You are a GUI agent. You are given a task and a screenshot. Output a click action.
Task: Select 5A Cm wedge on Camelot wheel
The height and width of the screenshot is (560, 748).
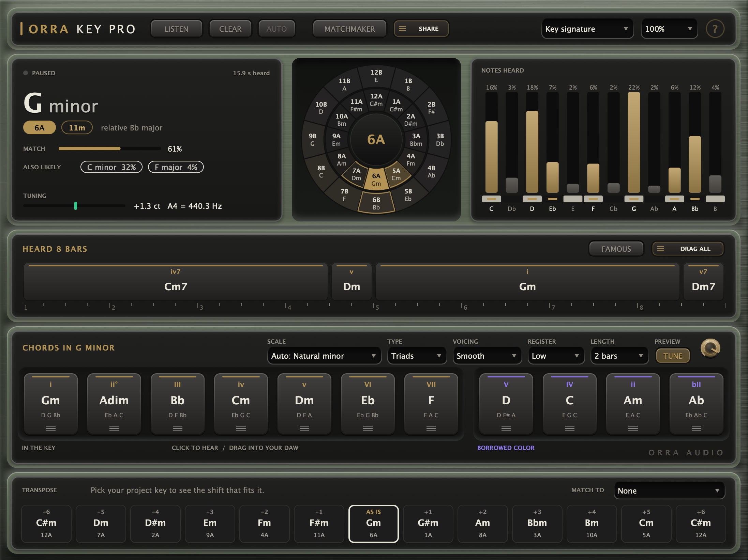[396, 174]
